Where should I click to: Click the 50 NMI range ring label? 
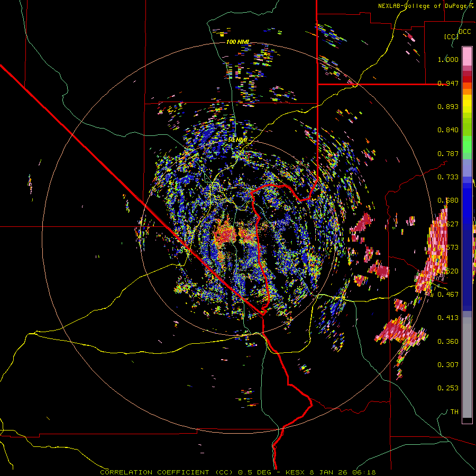[237, 140]
